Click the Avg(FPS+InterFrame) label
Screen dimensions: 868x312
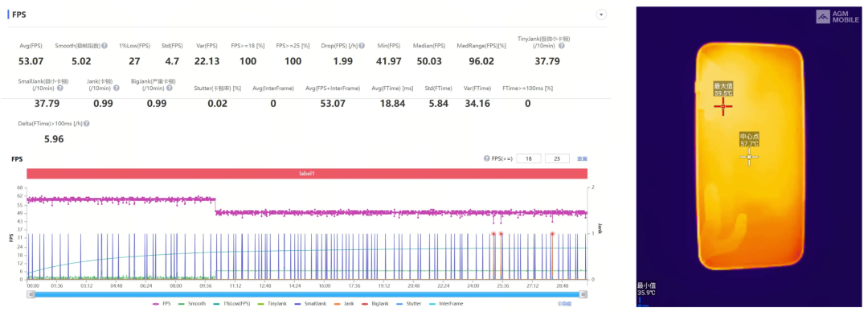point(333,88)
